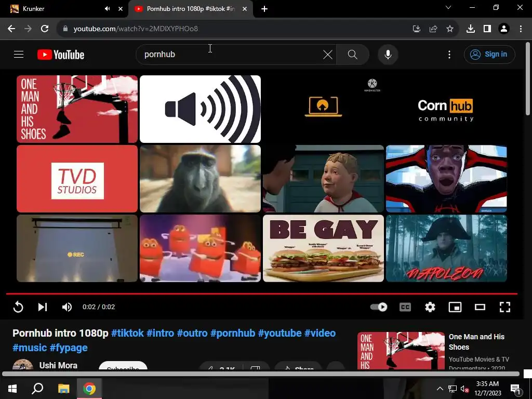532x399 pixels.
Task: Open the dancing Happy Meal boxes thumbnail
Action: 200,248
